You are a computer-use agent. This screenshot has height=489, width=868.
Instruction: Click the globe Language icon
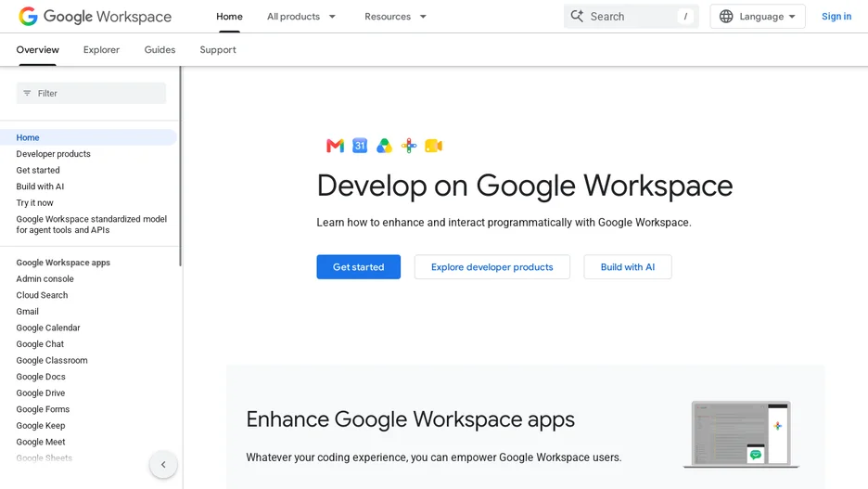pyautogui.click(x=726, y=17)
